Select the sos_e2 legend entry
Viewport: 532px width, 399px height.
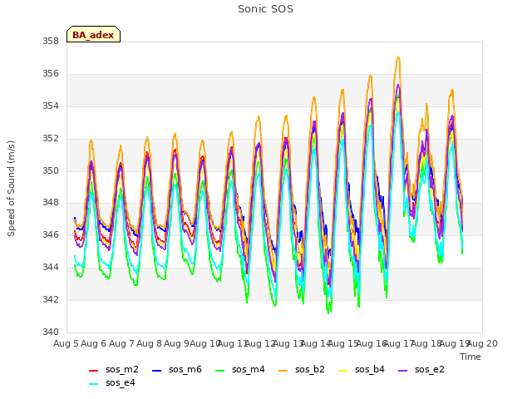click(421, 369)
